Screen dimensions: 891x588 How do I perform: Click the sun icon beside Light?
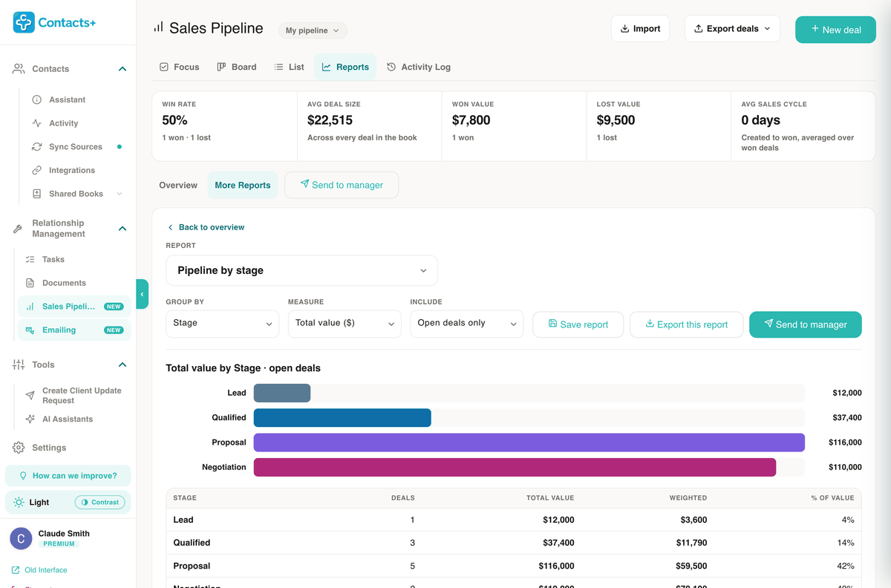[19, 503]
